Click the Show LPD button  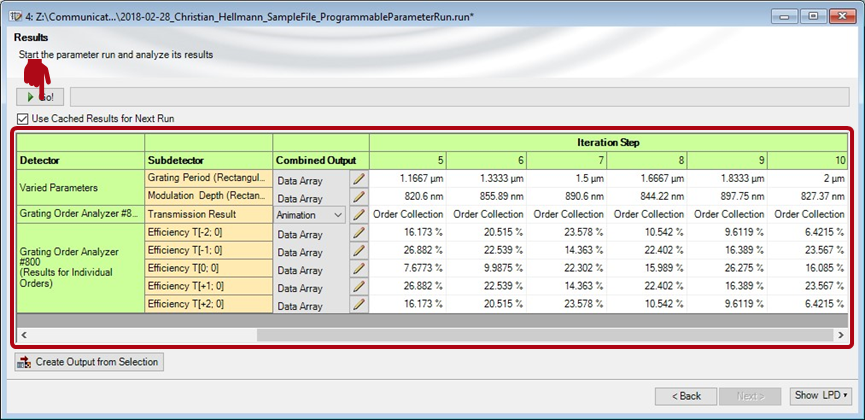tap(814, 395)
